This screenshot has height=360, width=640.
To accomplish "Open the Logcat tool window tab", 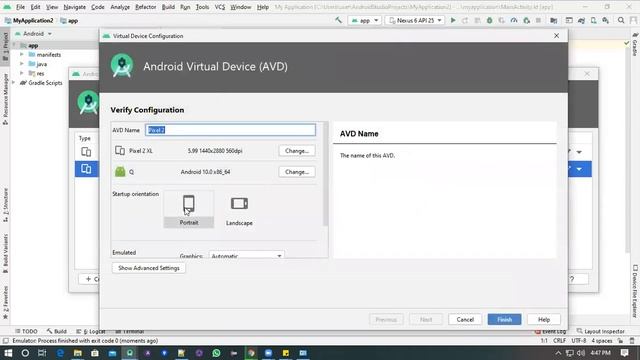I will coord(91,331).
